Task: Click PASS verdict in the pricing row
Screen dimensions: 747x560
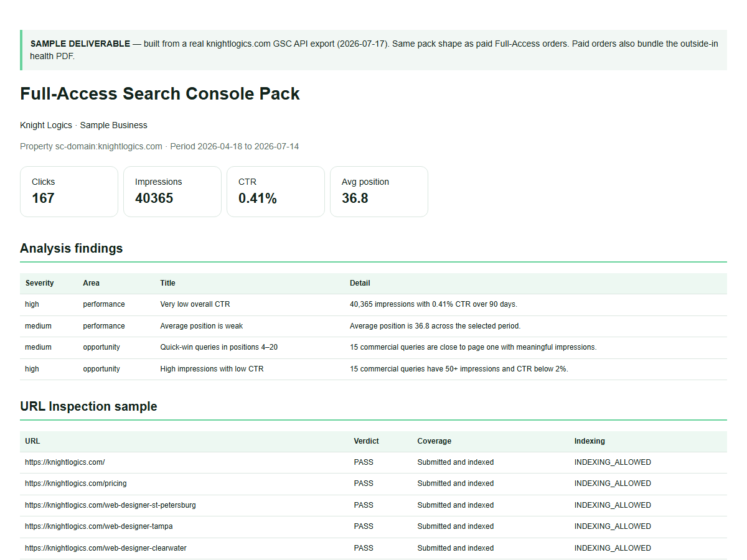Action: click(x=364, y=483)
